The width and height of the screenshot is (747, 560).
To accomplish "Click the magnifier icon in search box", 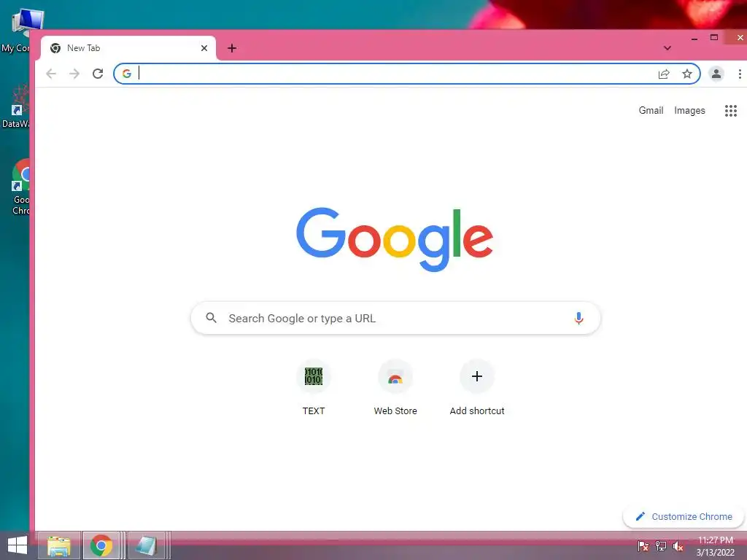I will pyautogui.click(x=211, y=318).
